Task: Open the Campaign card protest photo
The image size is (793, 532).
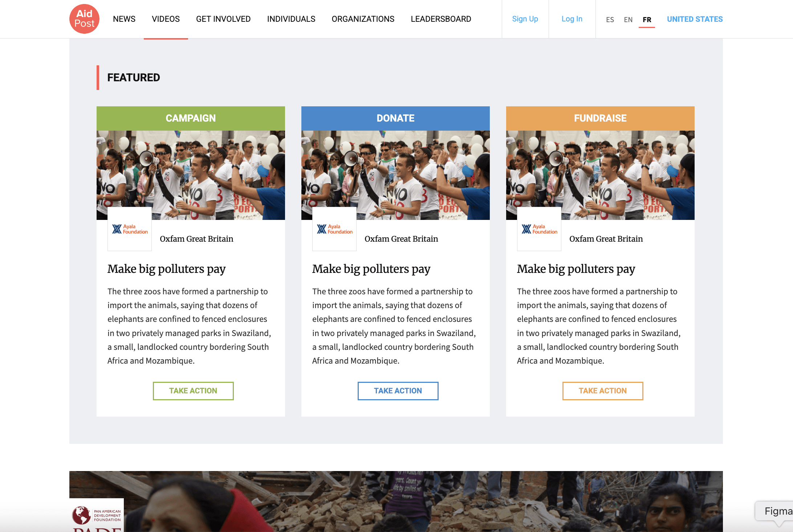Action: pyautogui.click(x=191, y=175)
